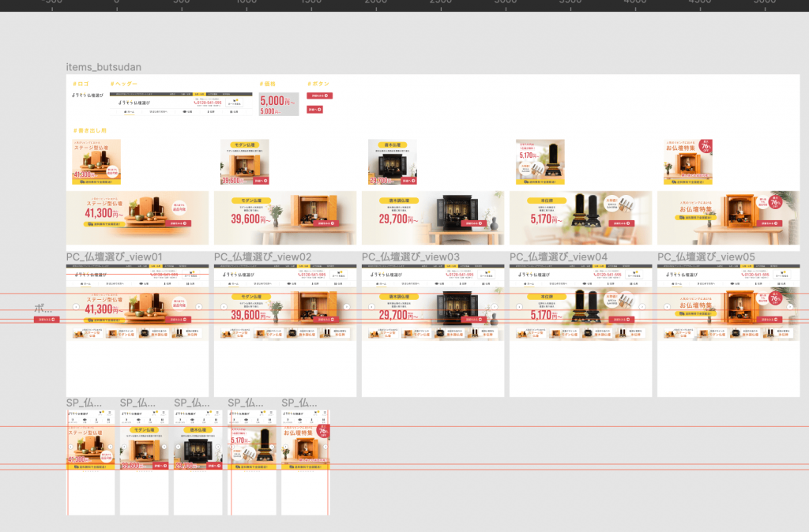The height and width of the screenshot is (532, 809).
Task: Click the right carousel arrow in first SP artboard
Action: [111, 446]
